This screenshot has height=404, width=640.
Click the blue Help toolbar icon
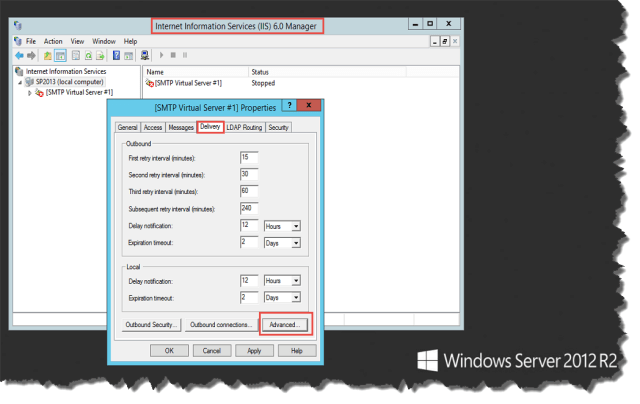click(x=117, y=55)
